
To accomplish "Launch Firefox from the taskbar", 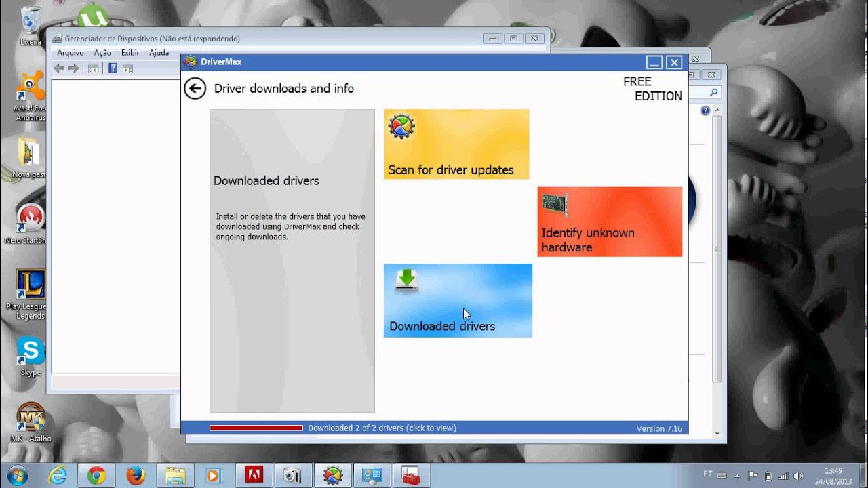I will 136,476.
